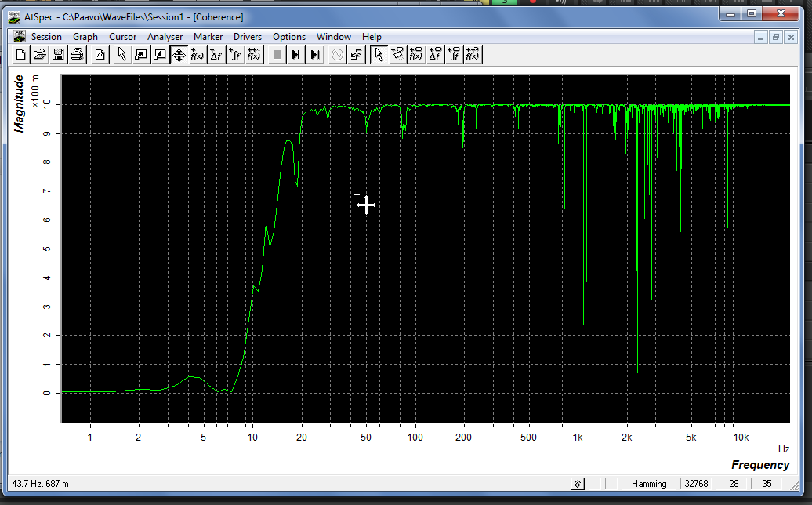Viewport: 812px width, 505px height.
Task: Click the resize grip in status bar corner
Action: coord(794,485)
